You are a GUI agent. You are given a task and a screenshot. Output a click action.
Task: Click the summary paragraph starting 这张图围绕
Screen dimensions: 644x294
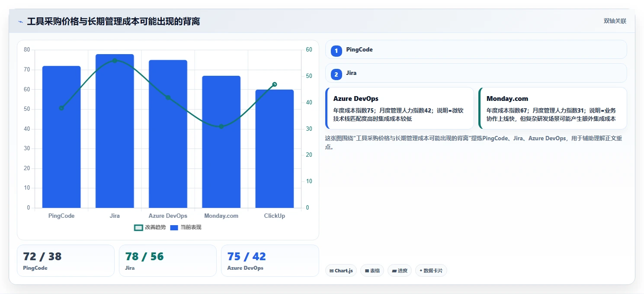click(474, 142)
